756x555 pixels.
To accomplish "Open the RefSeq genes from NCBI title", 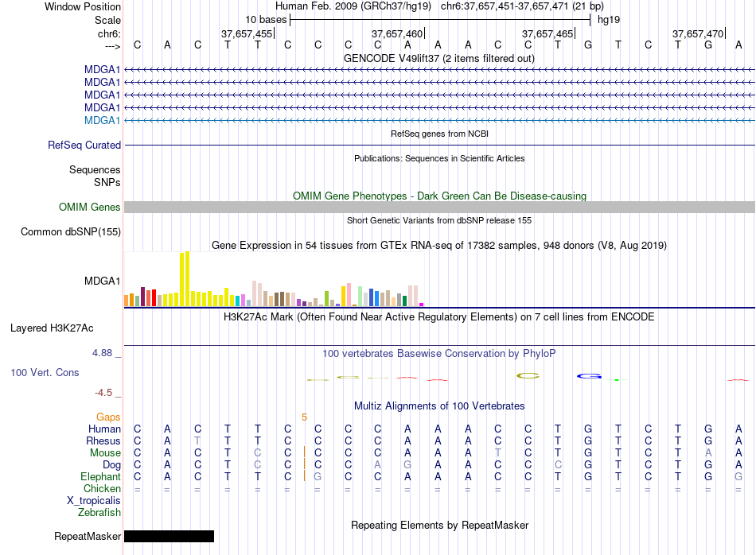I will (439, 134).
